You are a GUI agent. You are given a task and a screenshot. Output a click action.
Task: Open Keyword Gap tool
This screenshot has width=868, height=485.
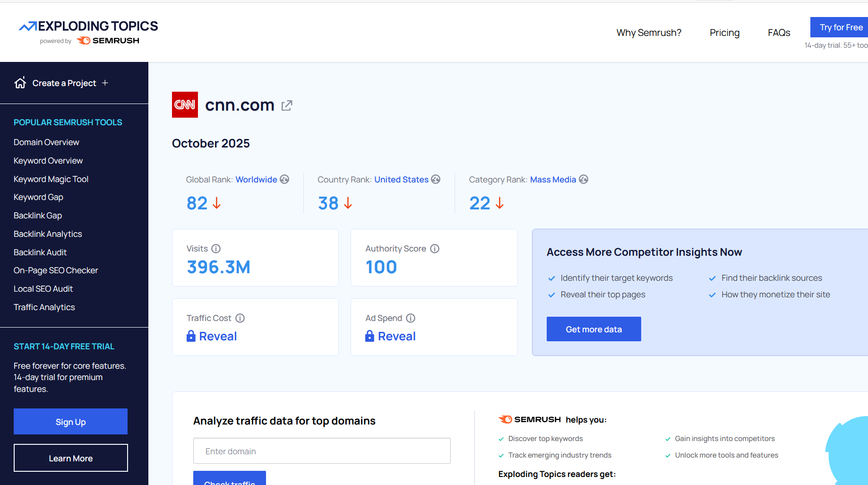pos(38,197)
